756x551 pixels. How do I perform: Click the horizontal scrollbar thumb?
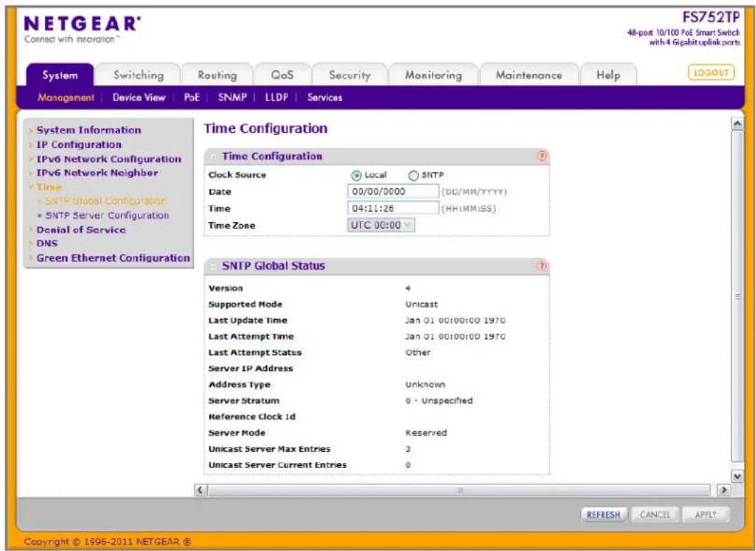459,491
